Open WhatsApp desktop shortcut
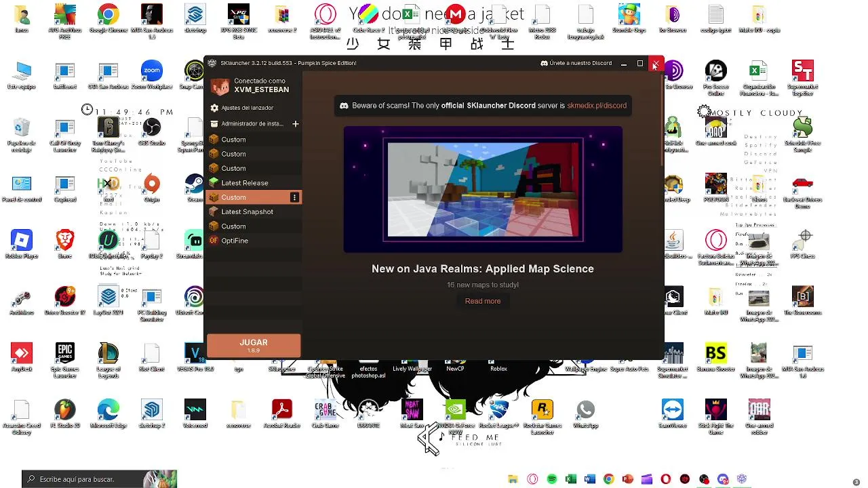868x488 pixels. coord(586,414)
